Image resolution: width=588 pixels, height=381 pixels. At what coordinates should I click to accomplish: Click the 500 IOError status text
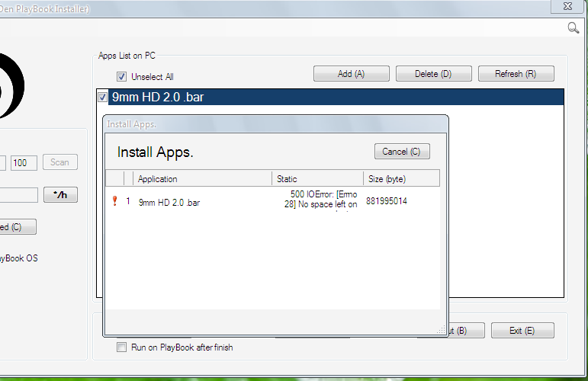tap(320, 200)
